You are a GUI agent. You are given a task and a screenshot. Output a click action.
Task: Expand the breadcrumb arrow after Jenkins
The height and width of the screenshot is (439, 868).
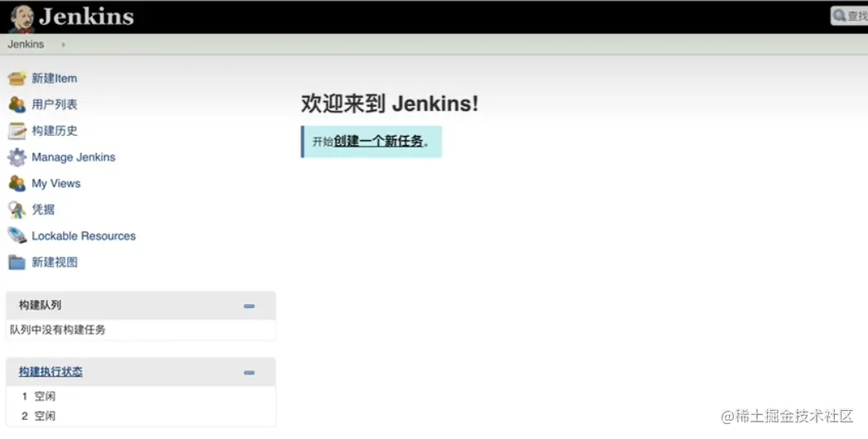pos(63,45)
